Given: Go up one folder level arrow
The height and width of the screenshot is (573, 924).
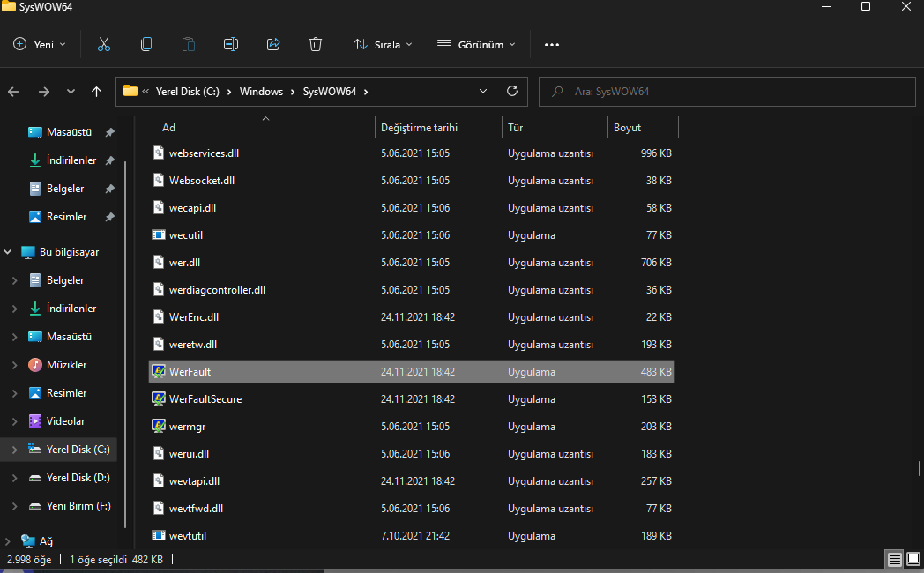Looking at the screenshot, I should pos(97,92).
